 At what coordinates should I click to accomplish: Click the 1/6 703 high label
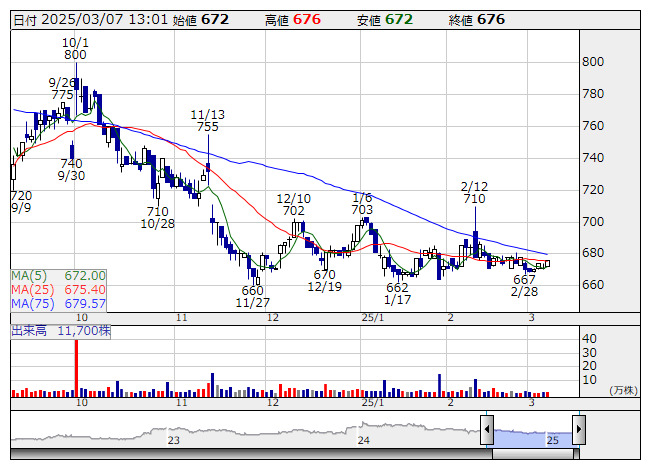(x=362, y=204)
